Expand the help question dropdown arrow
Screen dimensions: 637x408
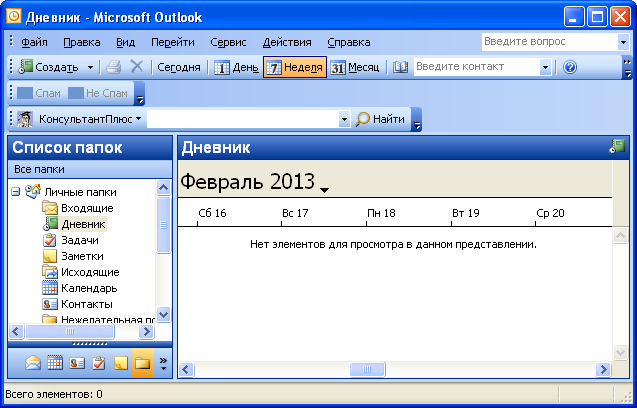pos(623,42)
